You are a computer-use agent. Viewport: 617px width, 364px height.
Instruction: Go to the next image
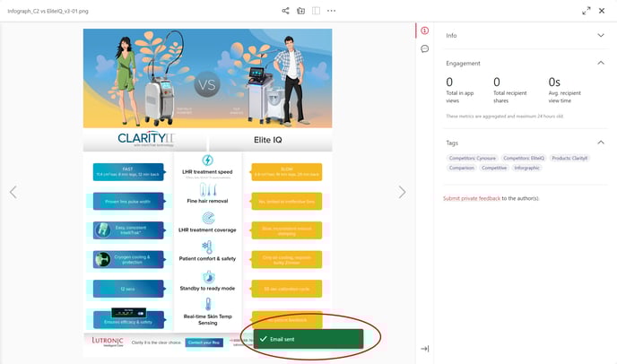[402, 192]
